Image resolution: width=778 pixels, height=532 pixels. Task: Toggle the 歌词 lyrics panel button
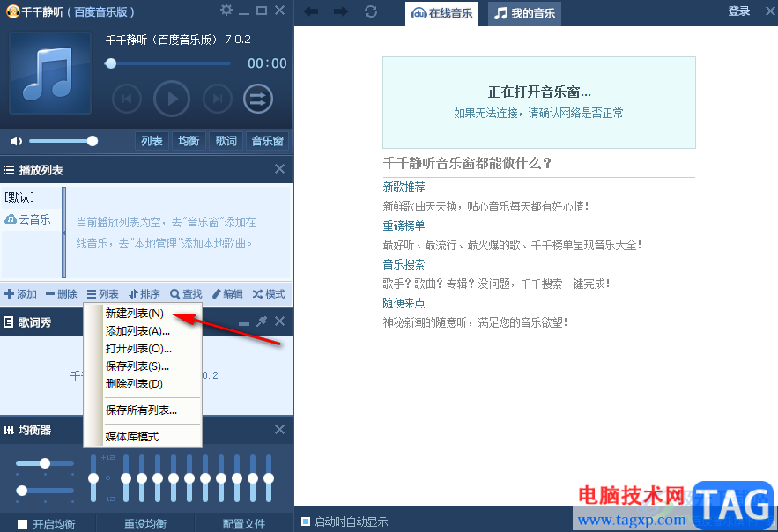pyautogui.click(x=226, y=141)
